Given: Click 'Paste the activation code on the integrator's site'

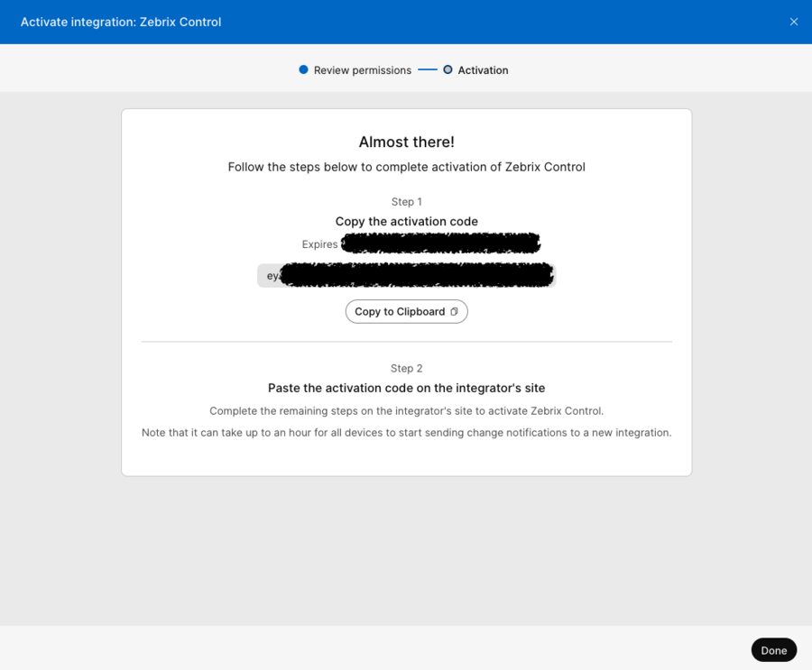Looking at the screenshot, I should pos(407,389).
